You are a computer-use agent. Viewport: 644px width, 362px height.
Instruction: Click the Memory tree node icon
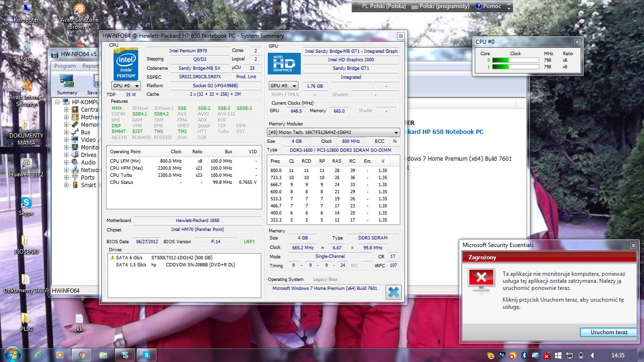coord(75,124)
